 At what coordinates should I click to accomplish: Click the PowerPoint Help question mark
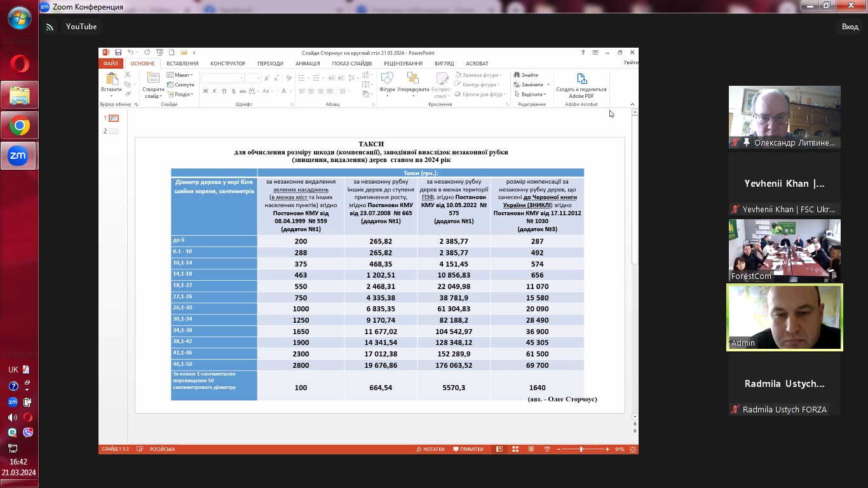(x=583, y=53)
